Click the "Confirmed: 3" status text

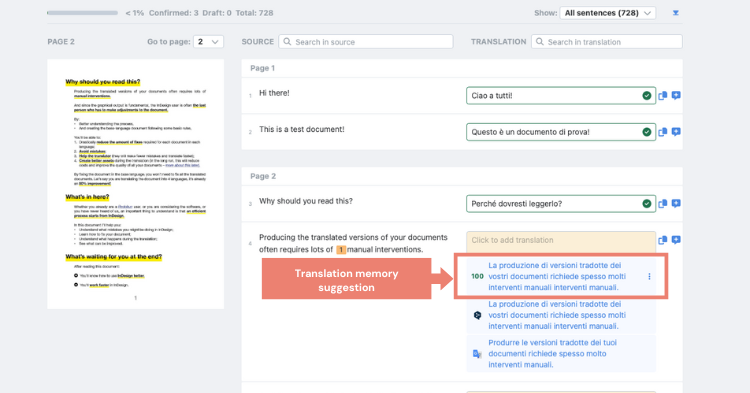point(174,13)
